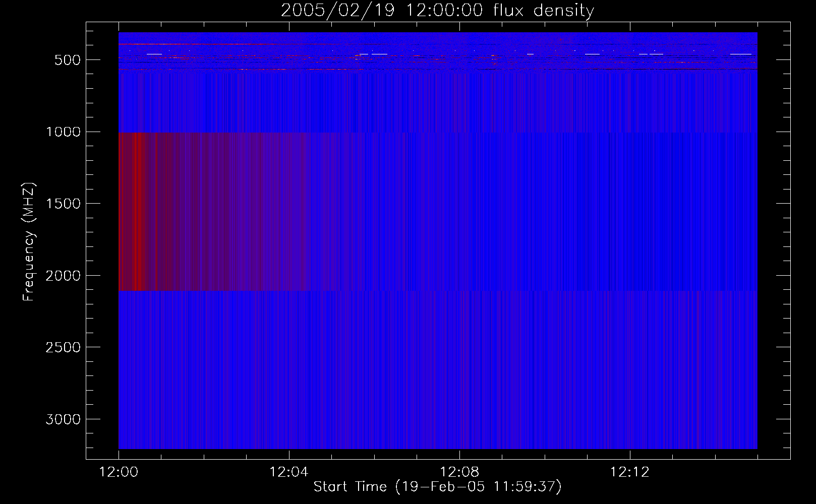Click the 500 frequency tick label
The width and height of the screenshot is (816, 504).
[x=68, y=60]
